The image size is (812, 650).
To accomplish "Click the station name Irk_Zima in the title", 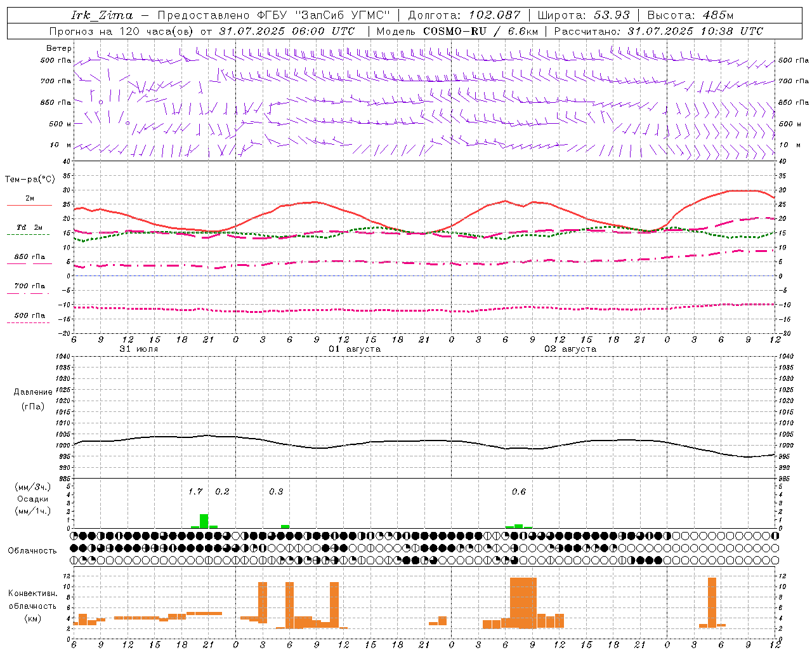I will 102,15.
